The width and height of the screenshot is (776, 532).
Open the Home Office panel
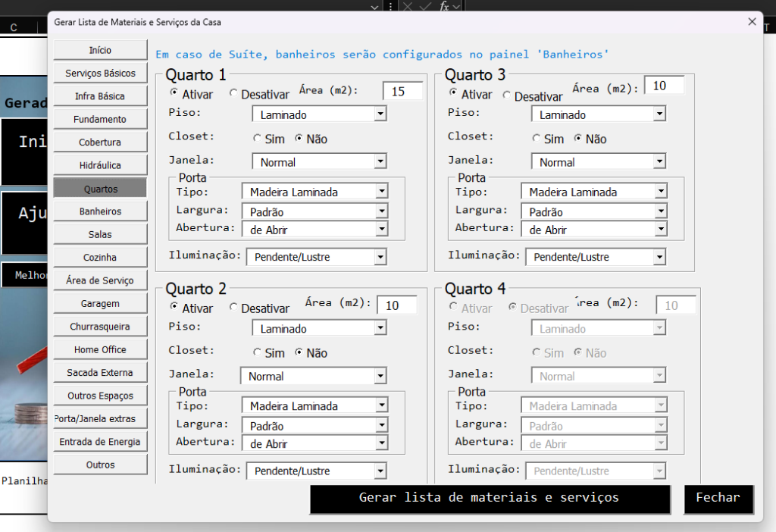(100, 349)
